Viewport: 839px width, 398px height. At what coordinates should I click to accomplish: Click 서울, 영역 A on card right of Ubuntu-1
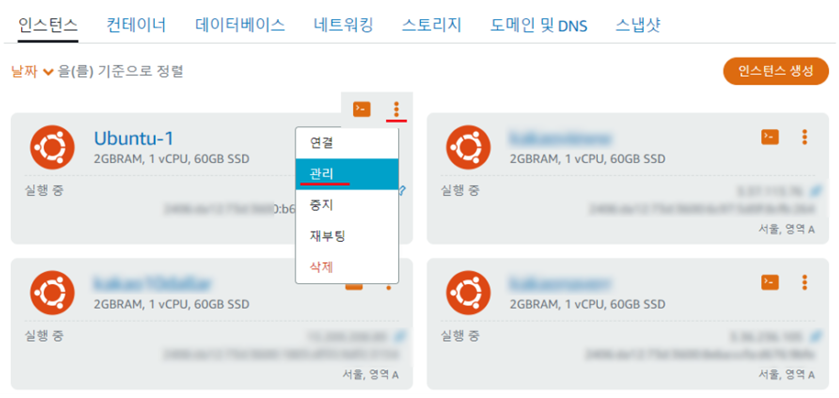pyautogui.click(x=787, y=229)
